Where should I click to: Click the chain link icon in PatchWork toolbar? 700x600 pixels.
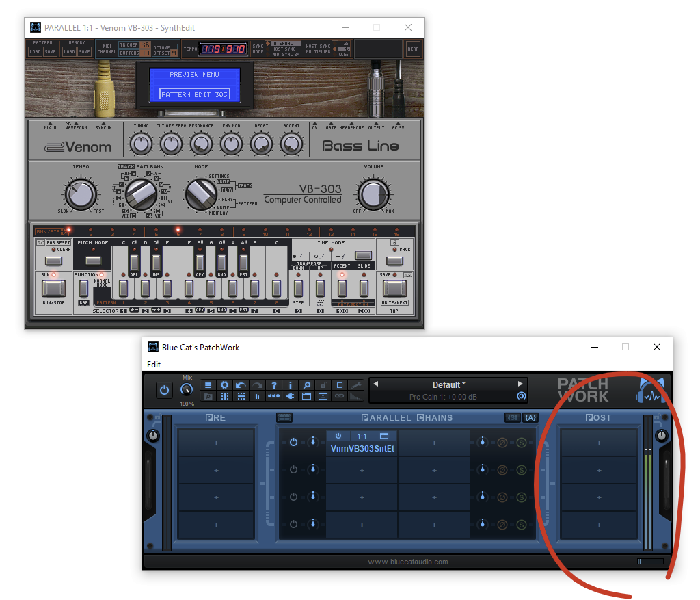tap(339, 396)
